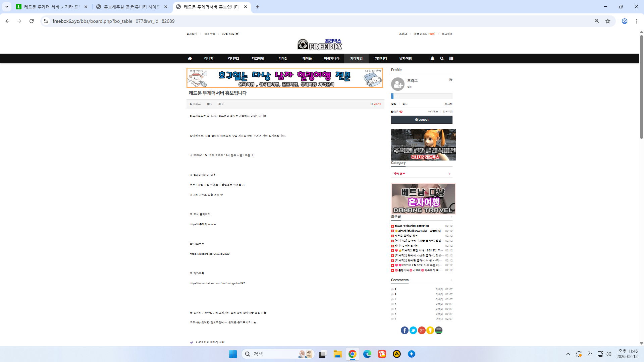Share post via Facebook icon

405,330
